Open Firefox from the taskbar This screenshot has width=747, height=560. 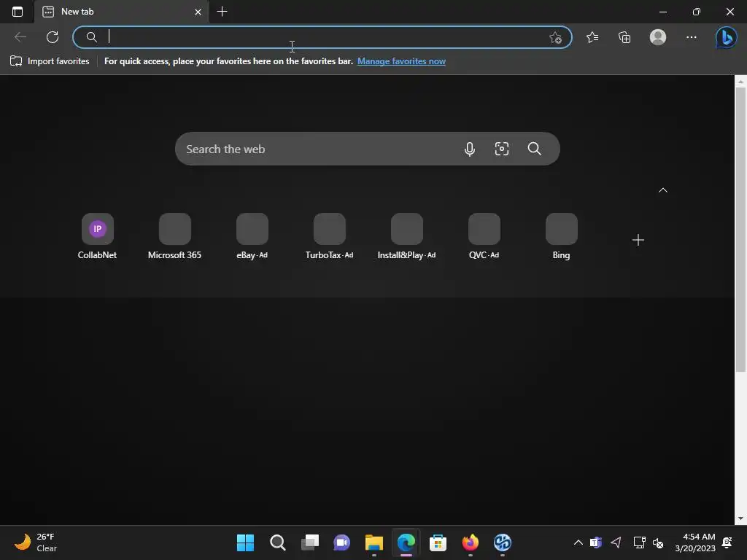point(471,542)
